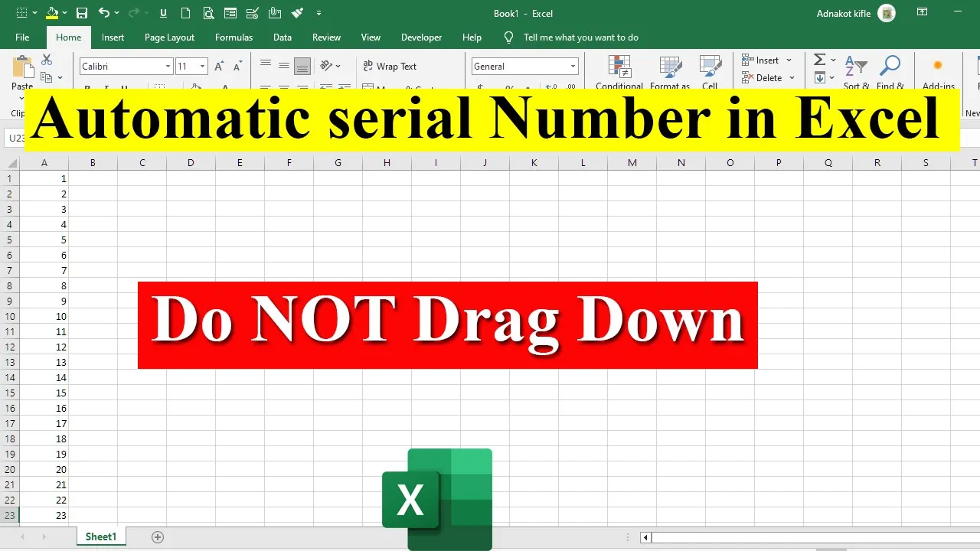The image size is (980, 551).
Task: Select column header F
Action: (x=289, y=162)
